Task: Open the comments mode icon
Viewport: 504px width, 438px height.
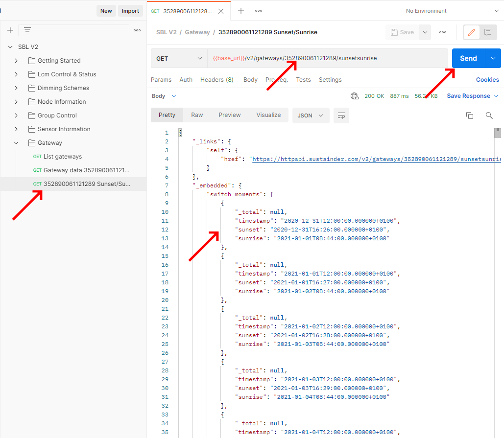Action: 488,32
